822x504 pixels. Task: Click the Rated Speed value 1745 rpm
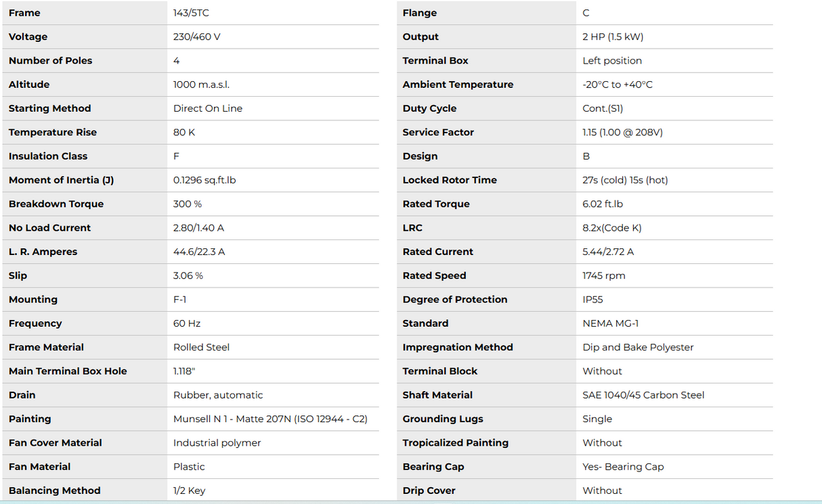(x=604, y=275)
